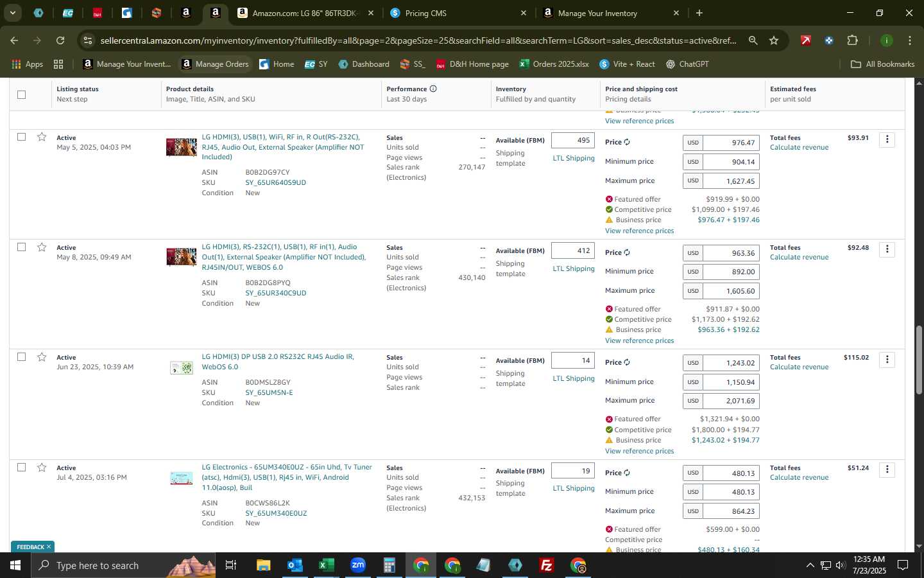This screenshot has height=578, width=924.
Task: Open the tab search dropdown arrow
Action: pyautogui.click(x=12, y=12)
